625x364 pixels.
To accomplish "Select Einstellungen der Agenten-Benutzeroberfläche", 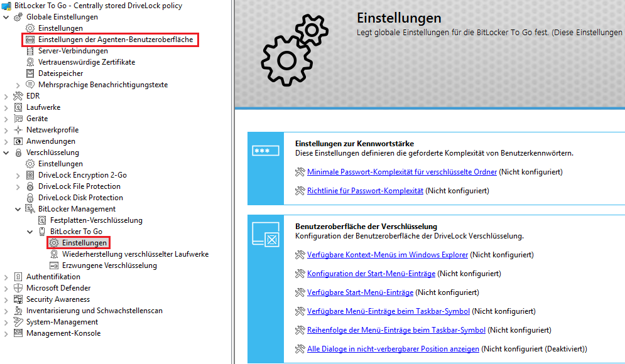I will point(116,40).
